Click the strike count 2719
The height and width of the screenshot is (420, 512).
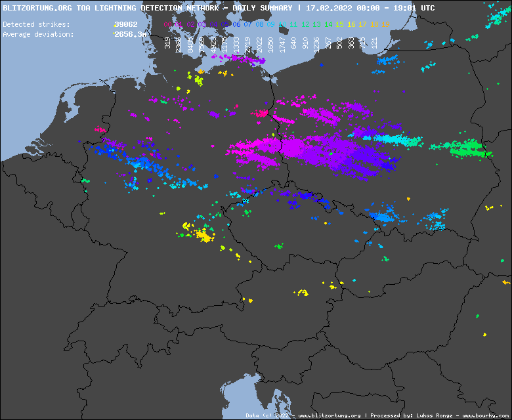point(248,45)
